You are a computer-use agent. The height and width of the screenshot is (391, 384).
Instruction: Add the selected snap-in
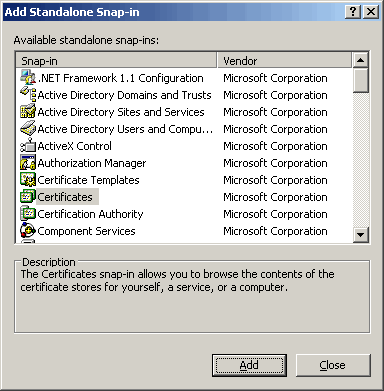click(x=249, y=365)
